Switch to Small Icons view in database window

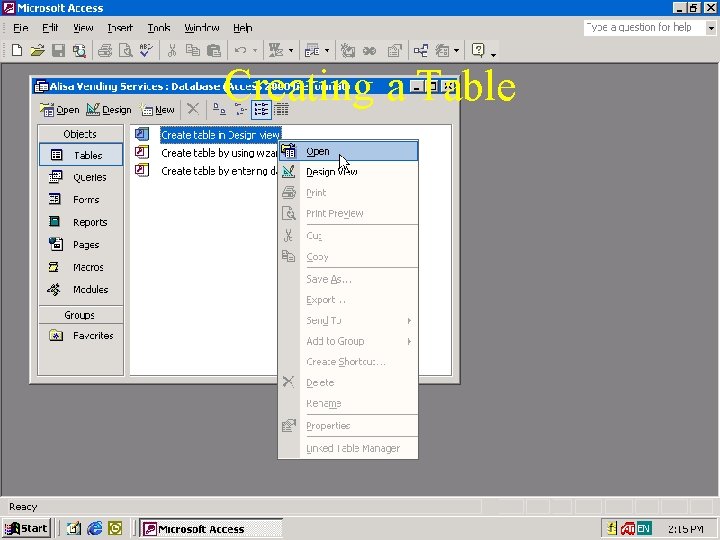tap(240, 109)
